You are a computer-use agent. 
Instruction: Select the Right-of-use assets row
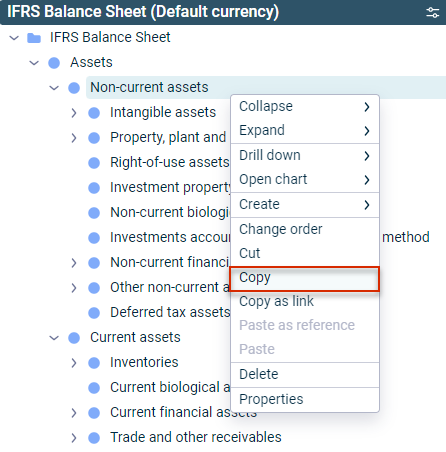click(x=170, y=163)
